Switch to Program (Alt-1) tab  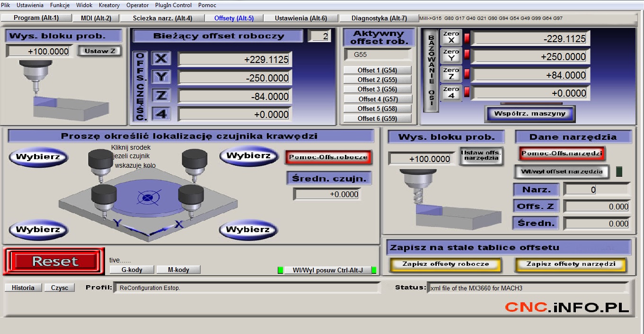[x=36, y=18]
